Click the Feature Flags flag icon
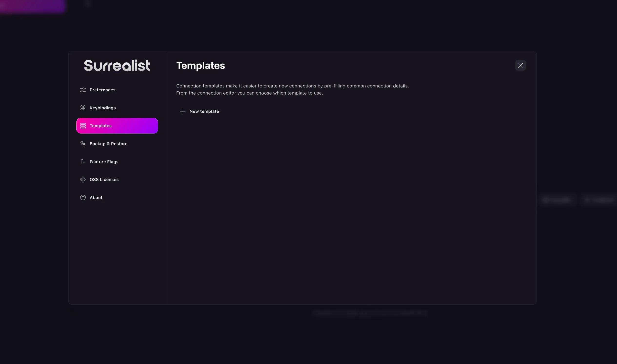The image size is (617, 364). pos(83,161)
